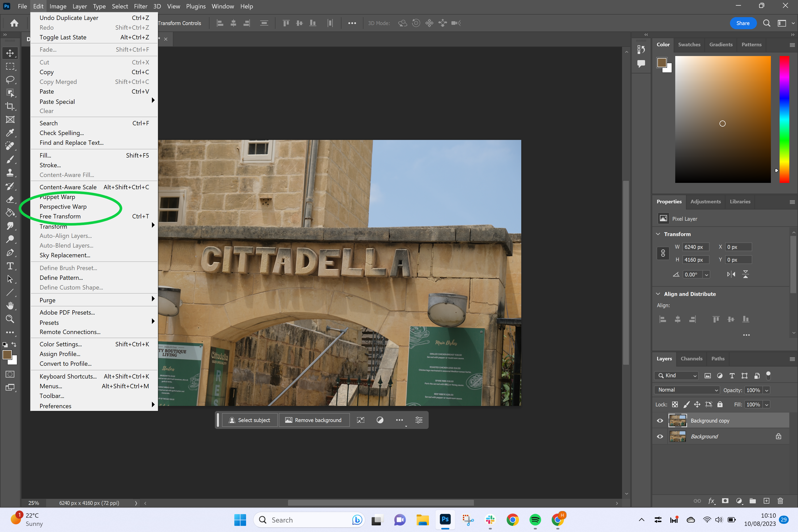Choose Perspective Warp from Edit menu

(x=94, y=206)
